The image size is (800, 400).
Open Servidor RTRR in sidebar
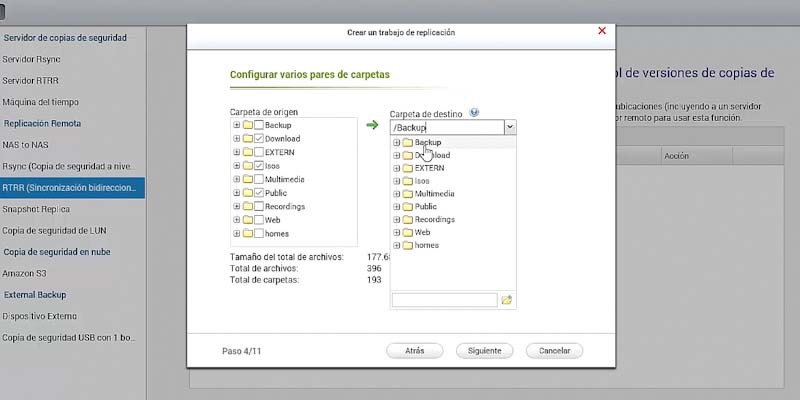[x=31, y=81]
